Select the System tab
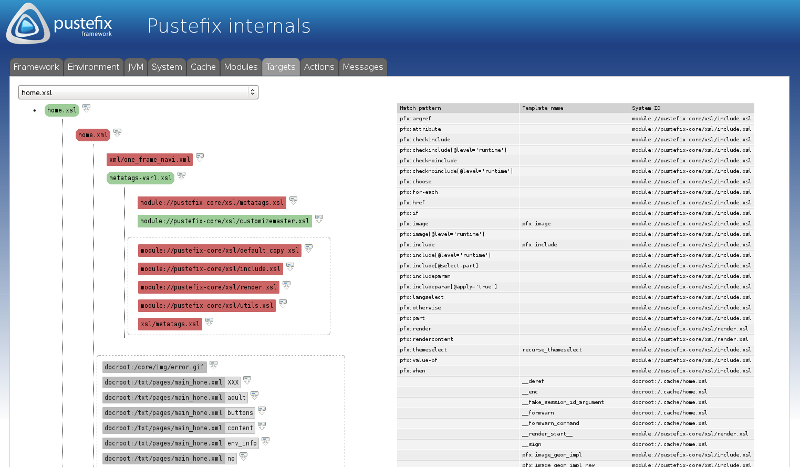 coord(167,67)
